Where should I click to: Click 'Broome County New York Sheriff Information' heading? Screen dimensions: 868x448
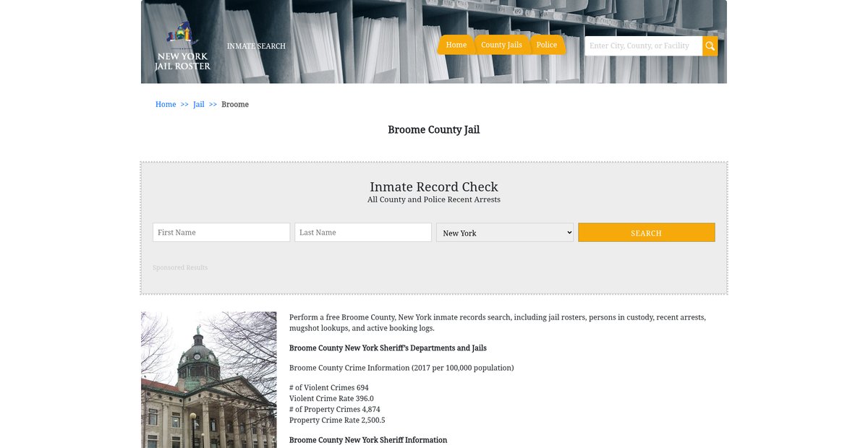[368, 440]
